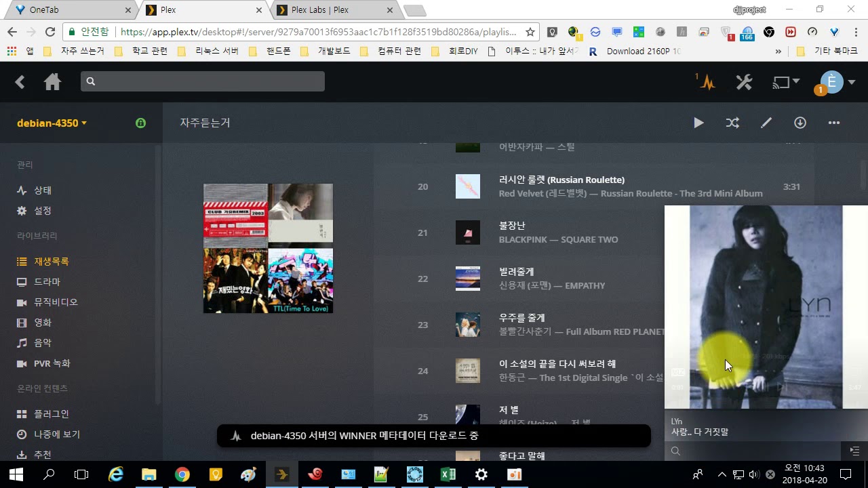The width and height of the screenshot is (868, 488).
Task: Click the LYn album art in mini player
Action: [766, 307]
